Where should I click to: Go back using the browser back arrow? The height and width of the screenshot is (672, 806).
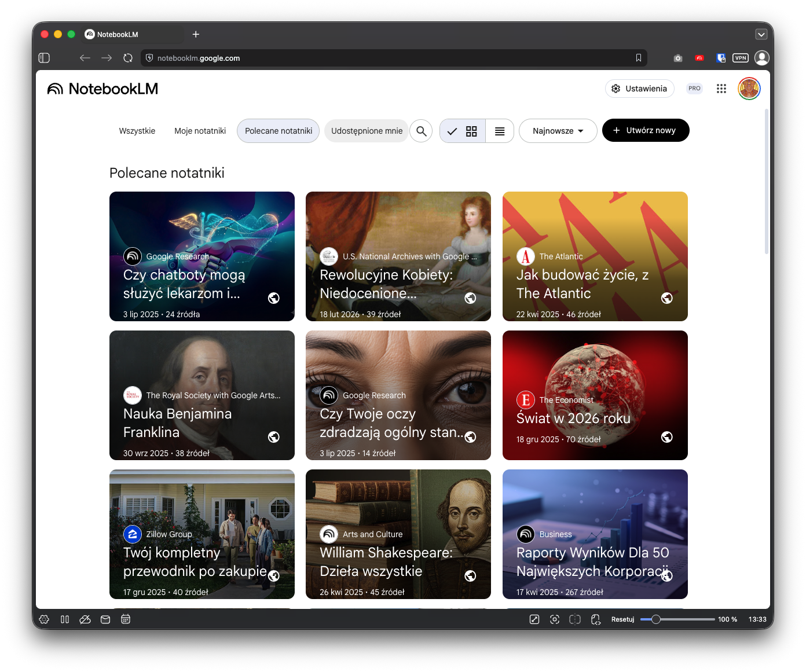[85, 58]
